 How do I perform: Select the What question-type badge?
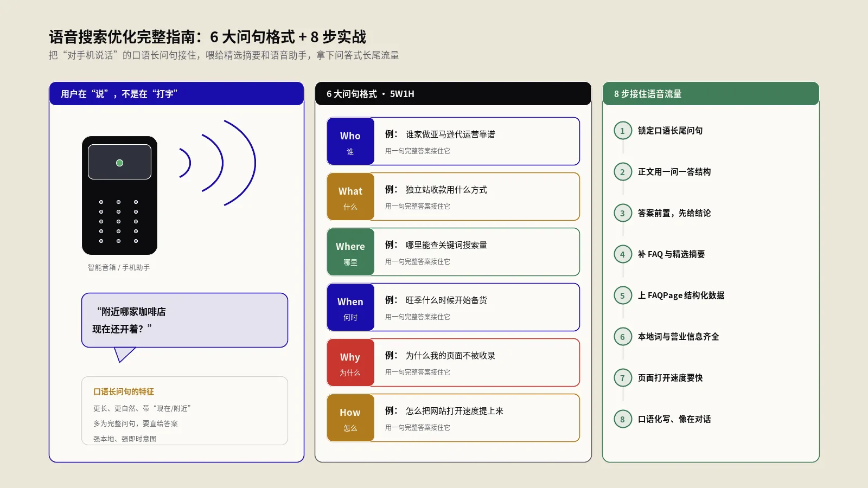pos(350,196)
